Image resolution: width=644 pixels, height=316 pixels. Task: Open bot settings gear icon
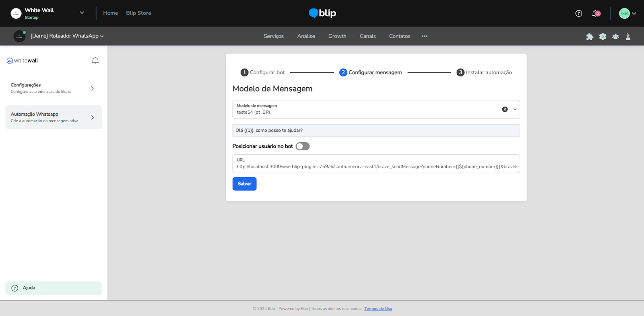(603, 37)
